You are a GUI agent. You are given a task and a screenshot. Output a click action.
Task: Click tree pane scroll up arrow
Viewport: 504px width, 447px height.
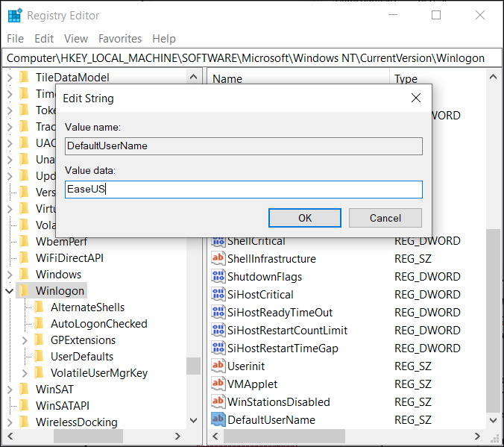(x=194, y=77)
